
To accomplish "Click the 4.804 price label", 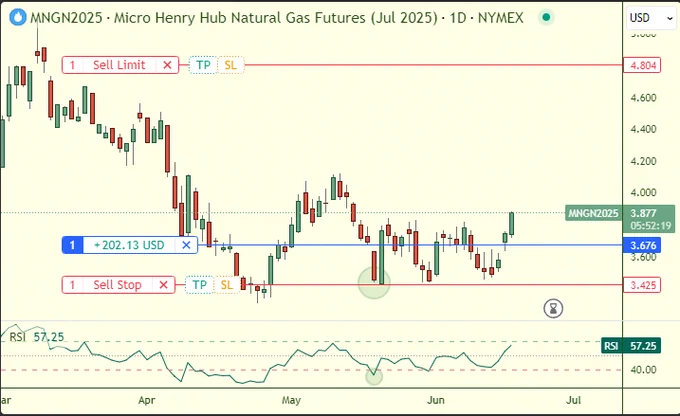I will (642, 65).
